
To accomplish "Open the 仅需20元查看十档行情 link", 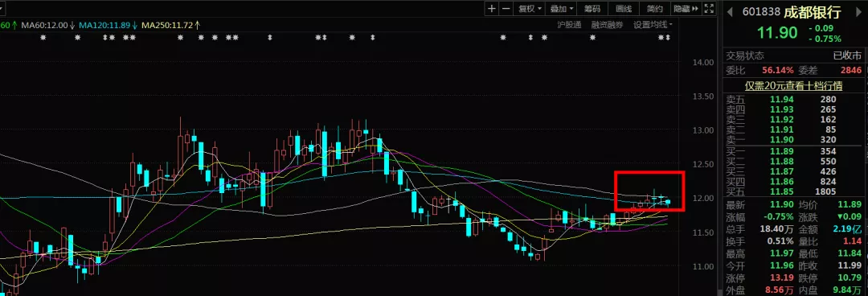I will coord(793,86).
